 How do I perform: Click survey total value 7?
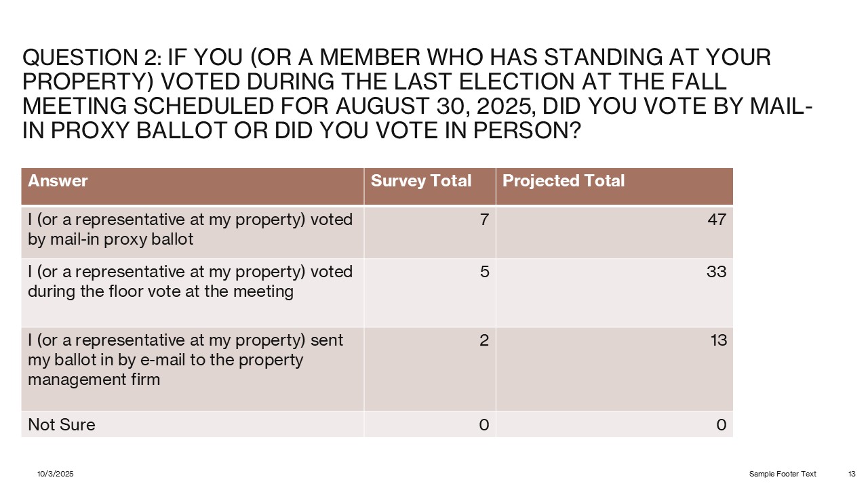pos(484,220)
